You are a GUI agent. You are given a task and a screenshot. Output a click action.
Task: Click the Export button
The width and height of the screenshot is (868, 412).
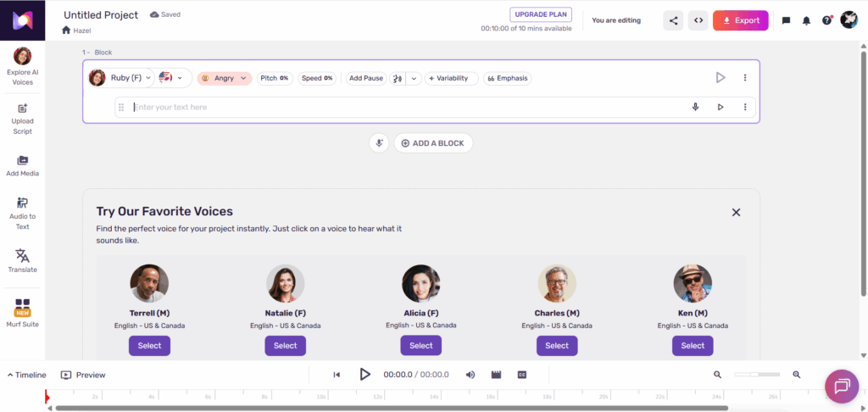[x=741, y=20]
